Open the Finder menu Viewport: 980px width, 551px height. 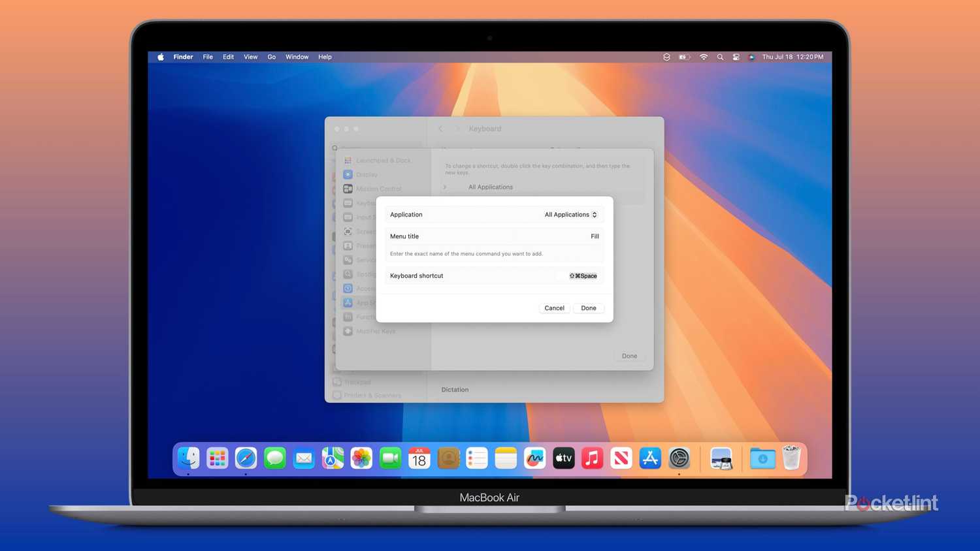click(183, 57)
